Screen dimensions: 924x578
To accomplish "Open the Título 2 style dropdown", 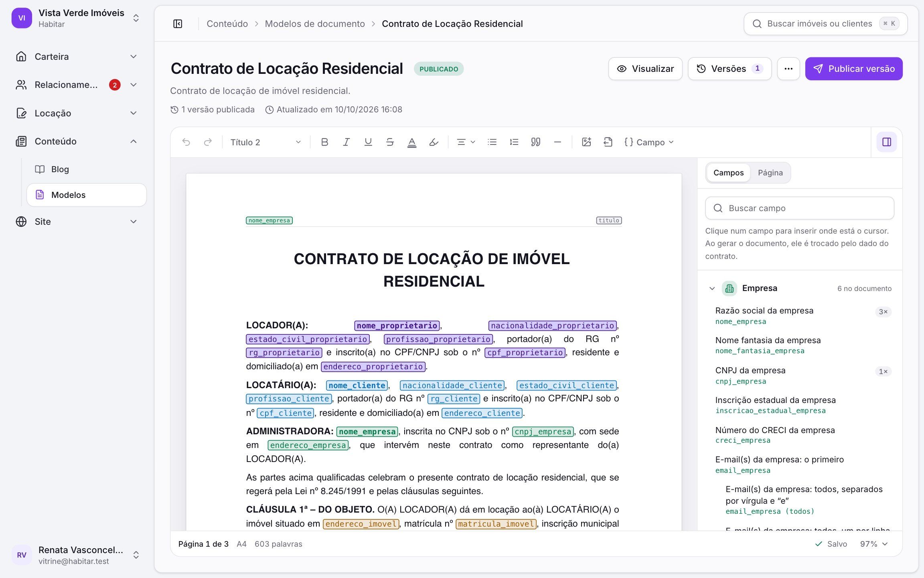I will pos(265,142).
